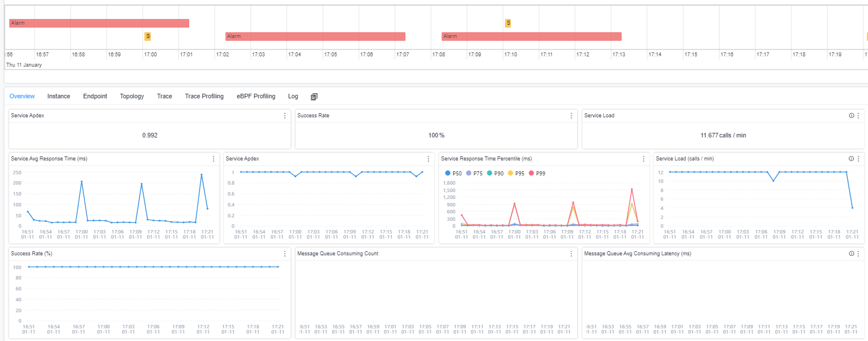The height and width of the screenshot is (341, 868).
Task: Click 'Service Response Time Percentile (ms)' title
Action: point(486,159)
